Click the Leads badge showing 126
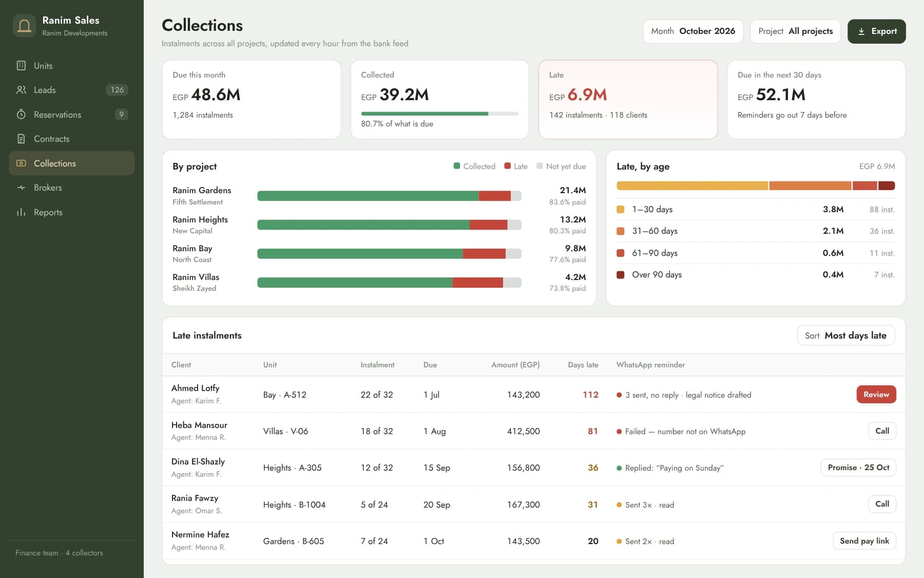Screen dimensions: 924x578 (x=117, y=90)
